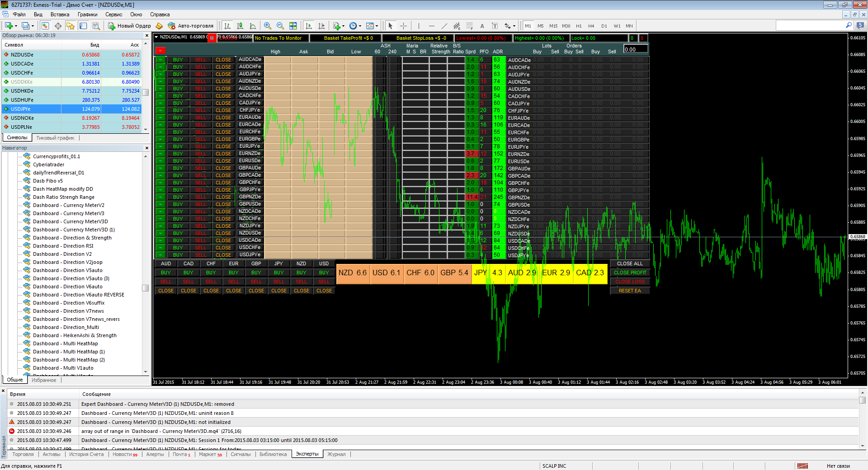868x470 pixels.
Task: Open the Fibonacci retracement tool
Action: (x=469, y=26)
